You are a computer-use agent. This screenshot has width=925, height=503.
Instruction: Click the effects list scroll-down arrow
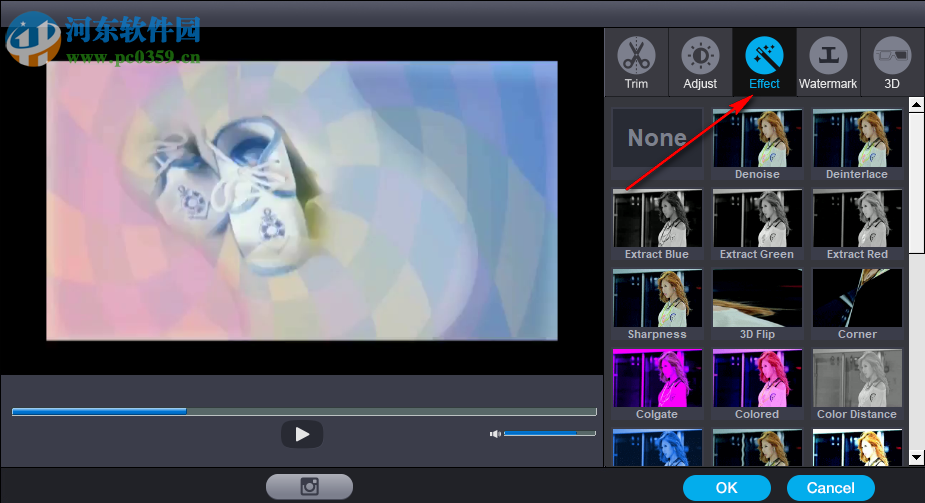tap(916, 457)
